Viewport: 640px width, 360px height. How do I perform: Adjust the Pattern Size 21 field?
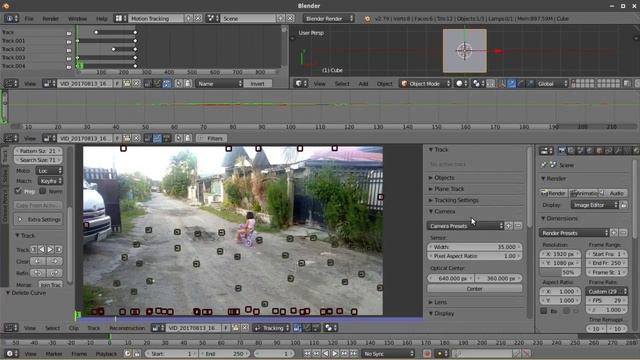(x=38, y=151)
